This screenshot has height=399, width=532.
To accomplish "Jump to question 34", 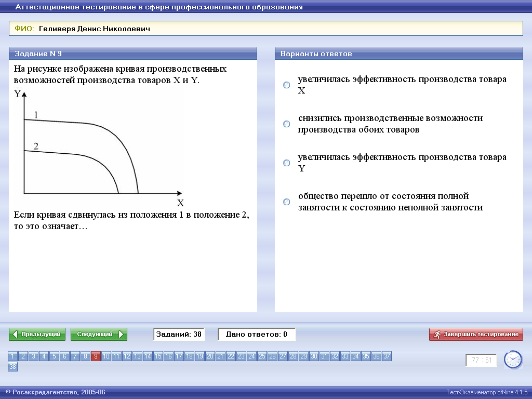I will coord(355,356).
